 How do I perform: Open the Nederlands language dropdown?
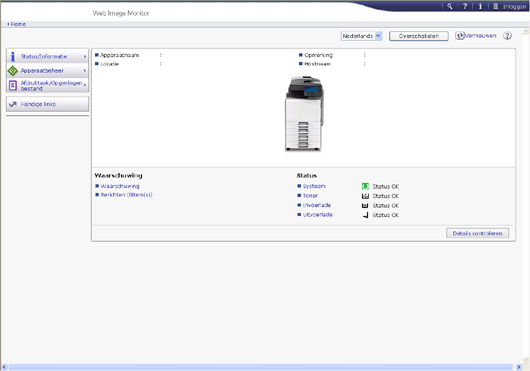point(361,36)
